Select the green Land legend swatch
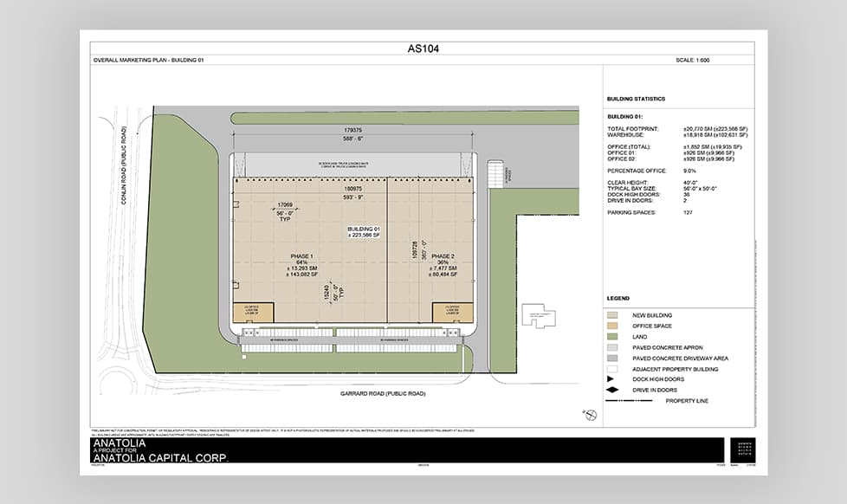This screenshot has height=504, width=847. [614, 337]
